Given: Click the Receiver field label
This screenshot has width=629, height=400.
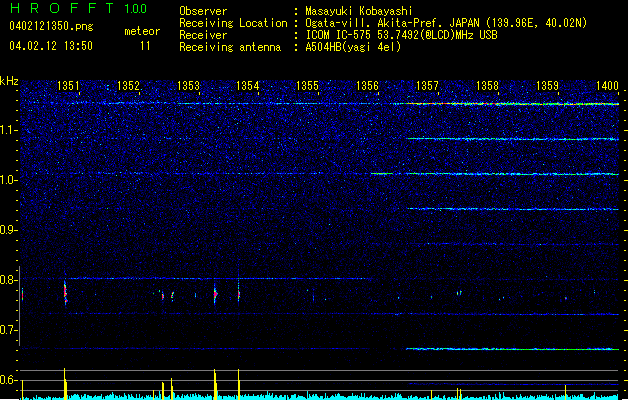Looking at the screenshot, I should click(x=203, y=35).
